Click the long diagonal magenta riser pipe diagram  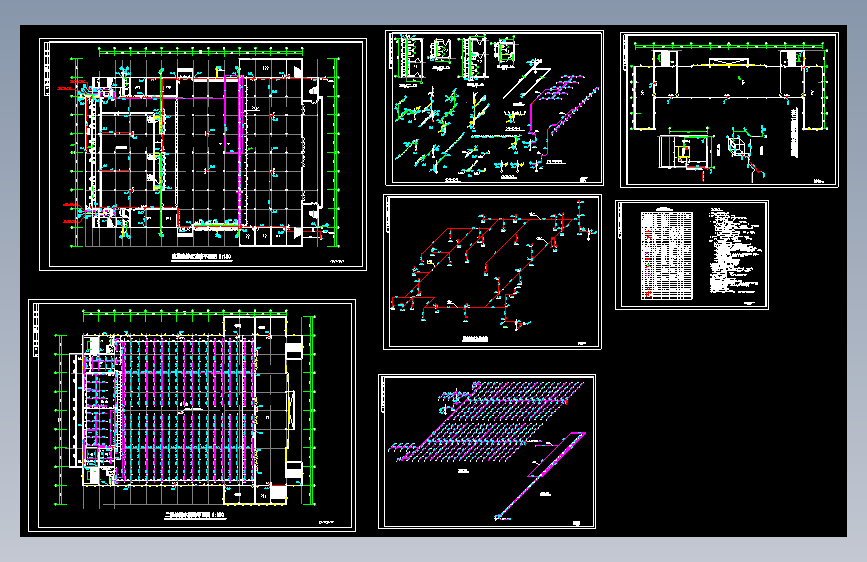(540, 476)
